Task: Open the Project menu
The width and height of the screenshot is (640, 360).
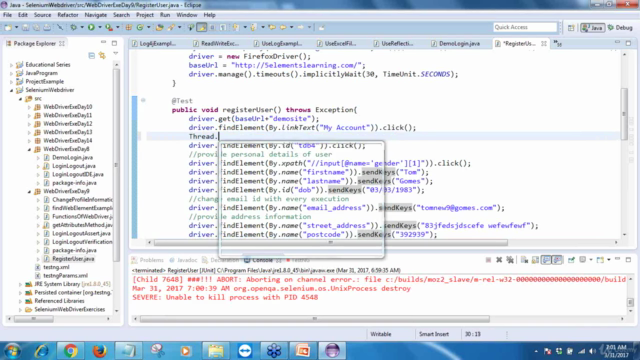Action: coord(144,15)
